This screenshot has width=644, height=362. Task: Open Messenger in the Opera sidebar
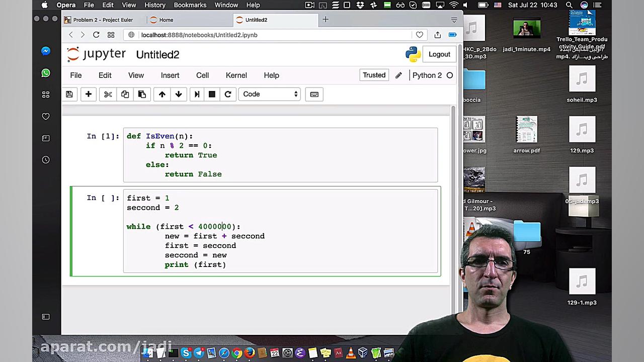46,51
